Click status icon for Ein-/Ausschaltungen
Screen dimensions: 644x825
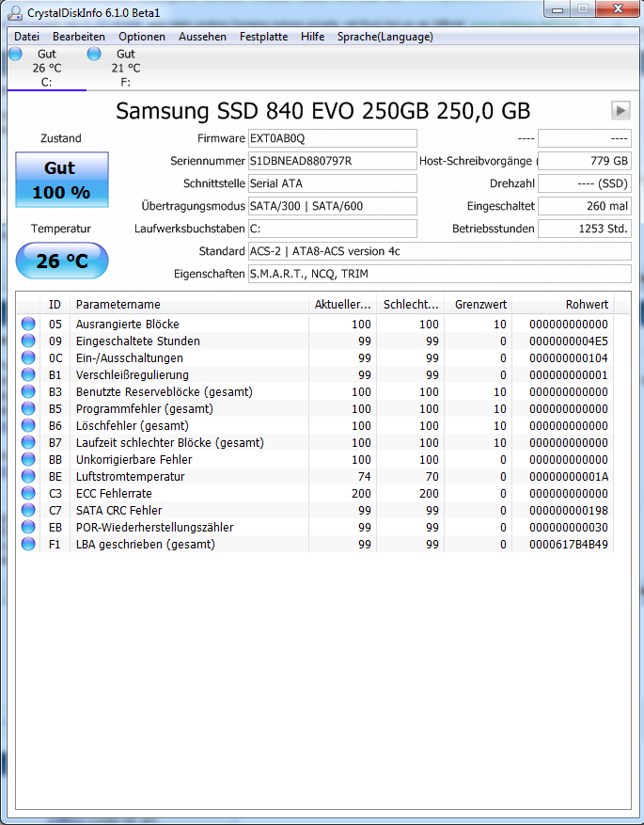point(28,357)
